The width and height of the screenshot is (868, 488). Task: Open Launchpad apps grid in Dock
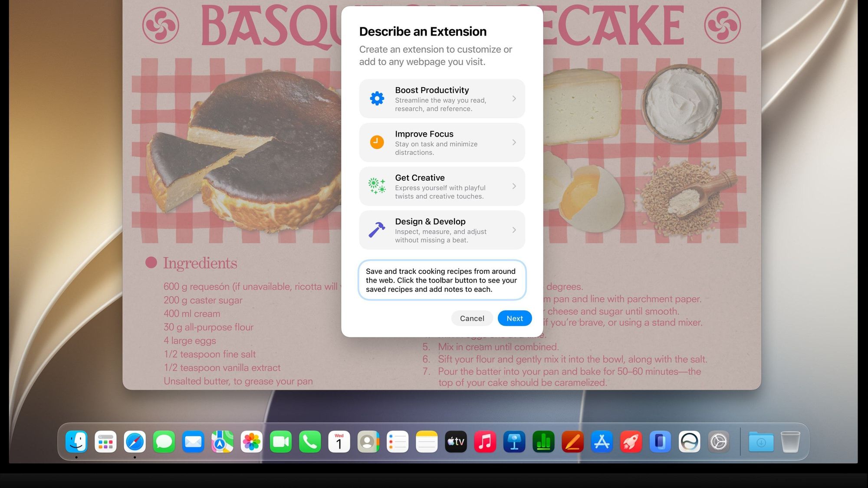(105, 442)
